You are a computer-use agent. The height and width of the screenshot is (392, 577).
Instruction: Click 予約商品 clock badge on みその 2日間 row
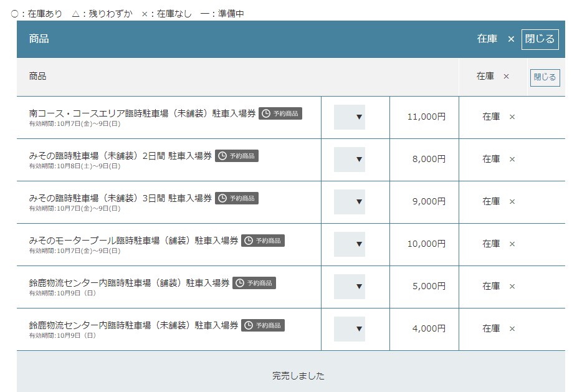[x=237, y=156]
